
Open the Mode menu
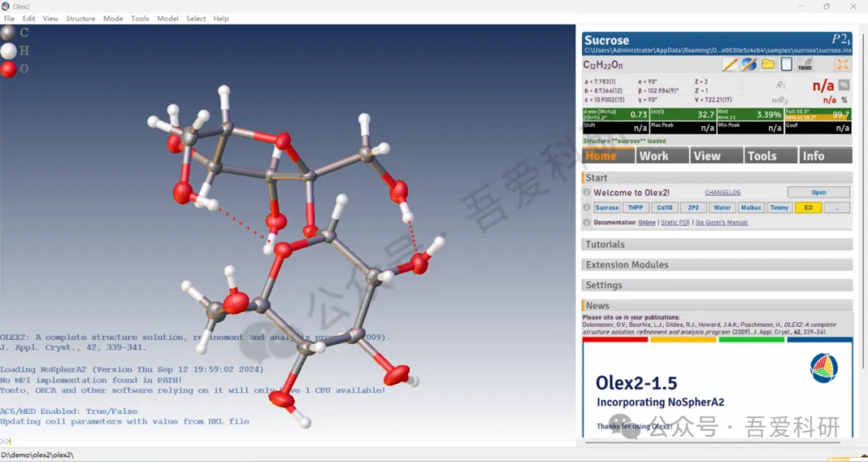pyautogui.click(x=113, y=18)
